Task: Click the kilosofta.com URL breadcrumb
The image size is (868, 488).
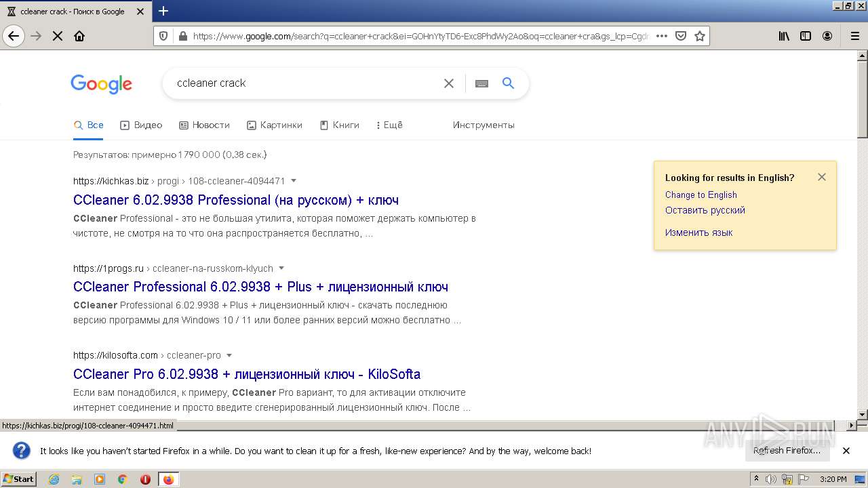Action: tap(147, 355)
